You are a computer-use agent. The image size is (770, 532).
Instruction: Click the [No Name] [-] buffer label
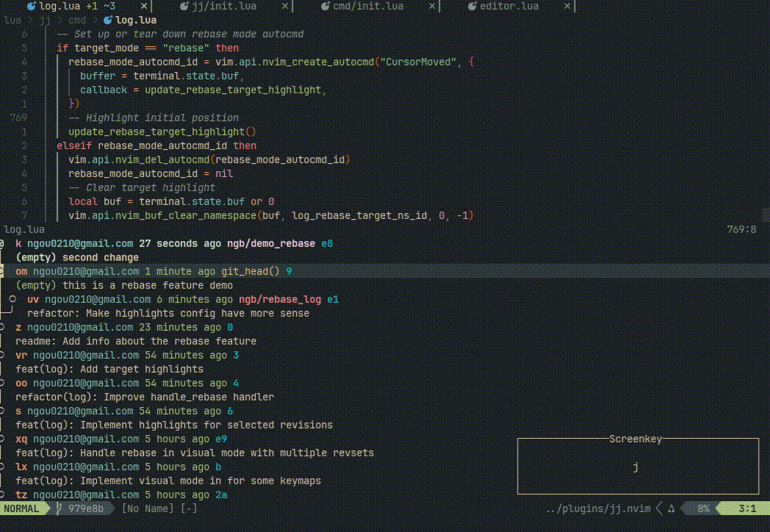(x=159, y=508)
